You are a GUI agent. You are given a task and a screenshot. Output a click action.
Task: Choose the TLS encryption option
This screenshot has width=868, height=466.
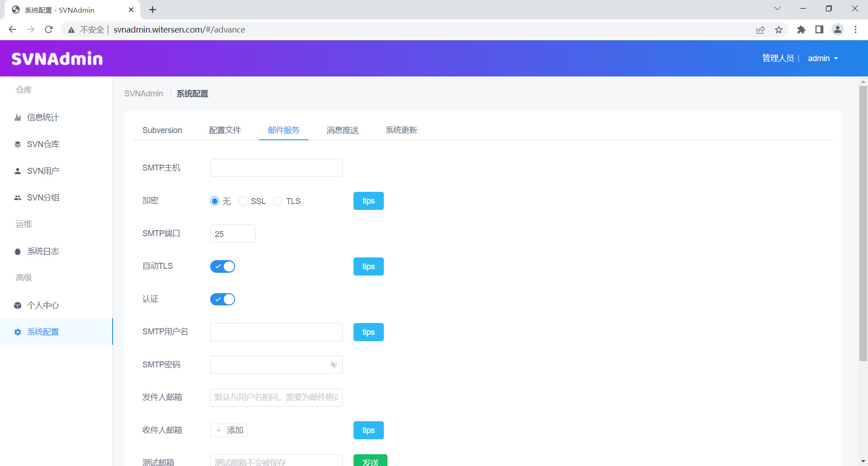(278, 201)
